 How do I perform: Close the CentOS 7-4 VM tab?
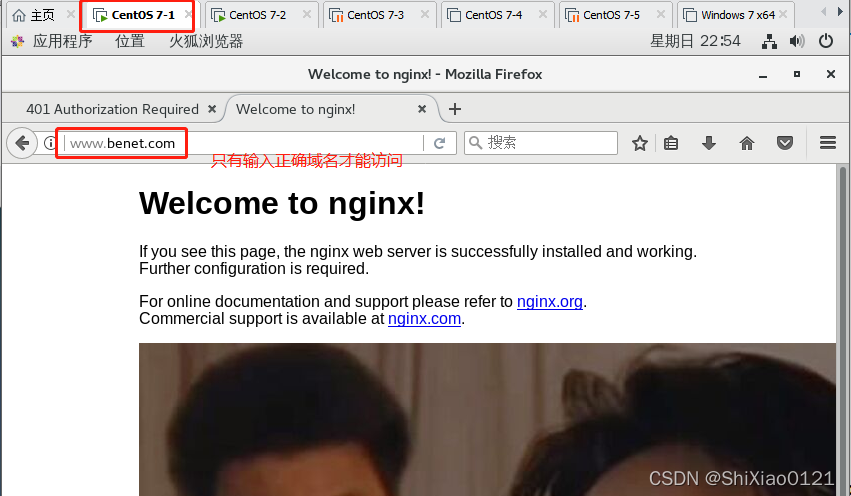[542, 15]
